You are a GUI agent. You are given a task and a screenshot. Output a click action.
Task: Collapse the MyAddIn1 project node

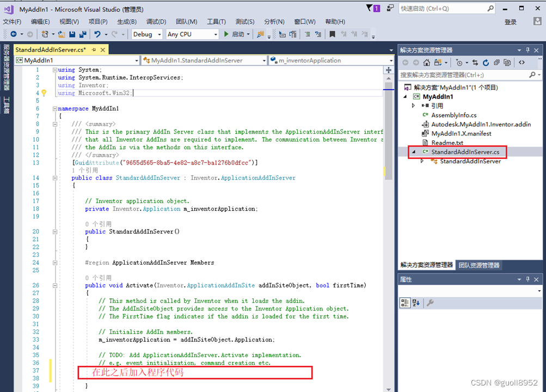pyautogui.click(x=405, y=96)
